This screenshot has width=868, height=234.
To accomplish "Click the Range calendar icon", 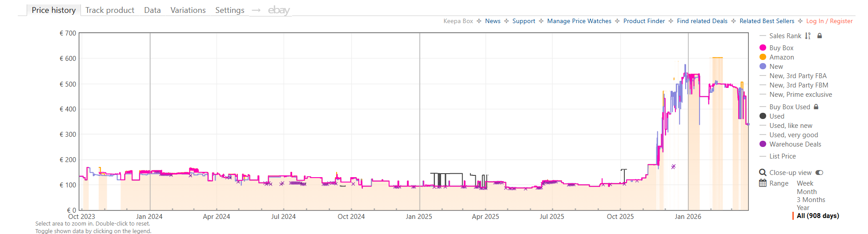I will point(763,183).
